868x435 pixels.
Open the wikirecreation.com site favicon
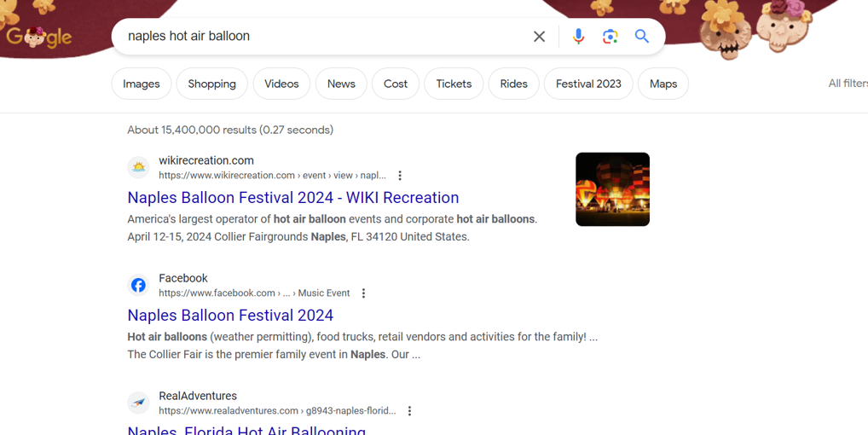click(x=138, y=168)
